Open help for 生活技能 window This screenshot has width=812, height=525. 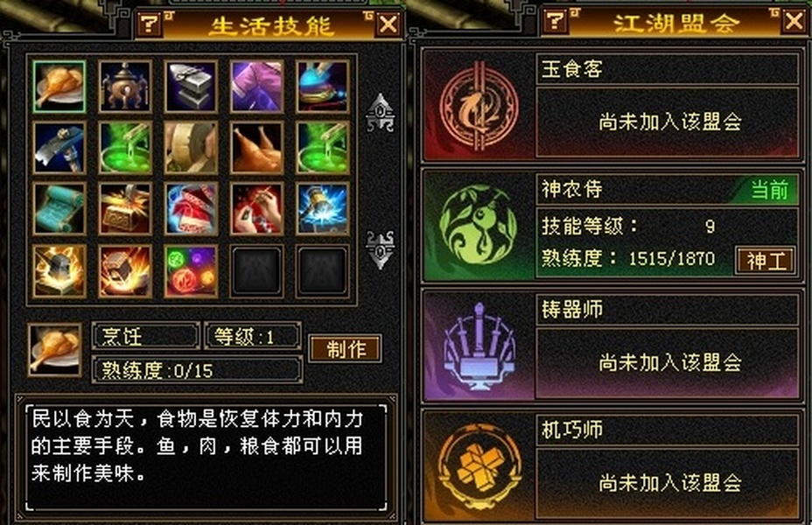tap(150, 24)
